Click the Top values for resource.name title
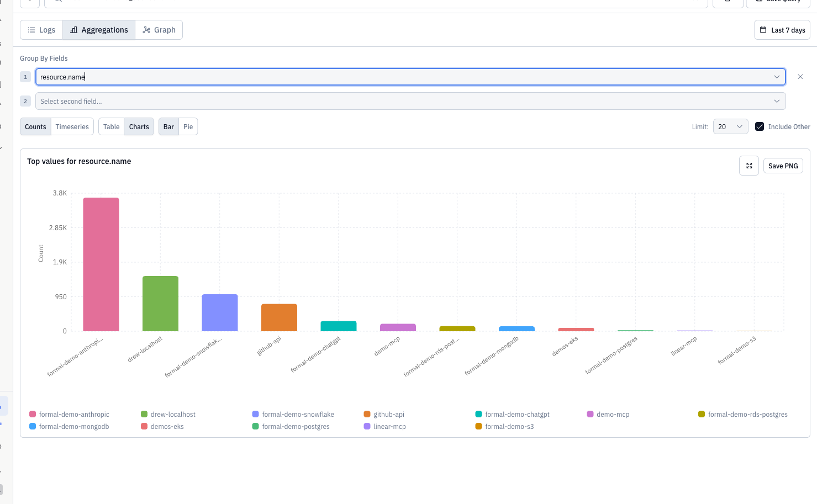 coord(79,161)
